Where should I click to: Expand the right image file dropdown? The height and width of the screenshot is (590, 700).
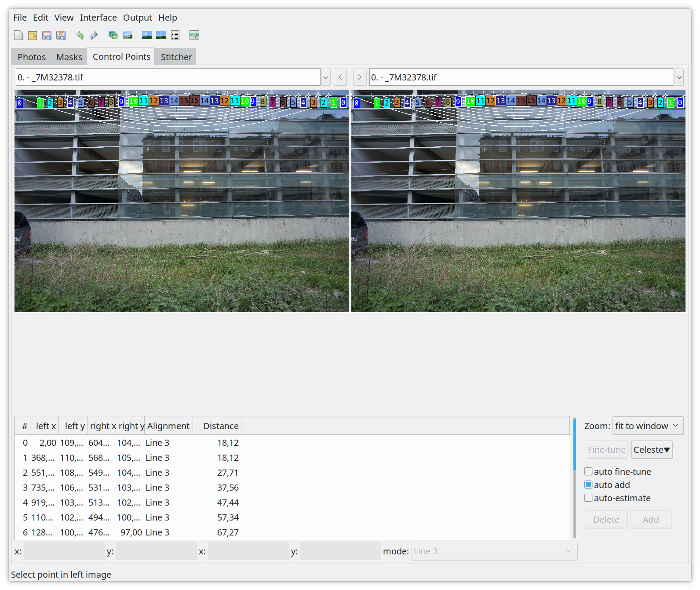679,77
